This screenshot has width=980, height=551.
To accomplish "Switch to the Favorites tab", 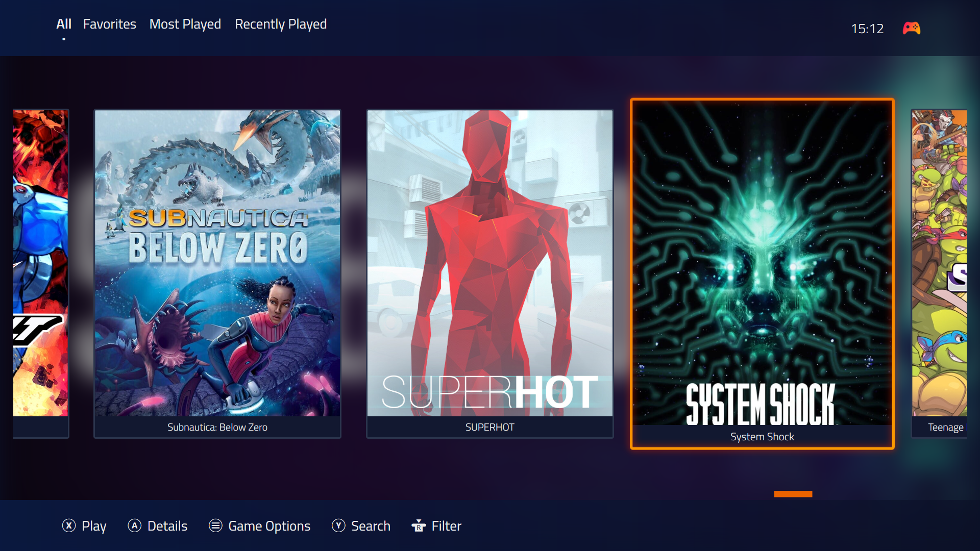I will point(109,24).
